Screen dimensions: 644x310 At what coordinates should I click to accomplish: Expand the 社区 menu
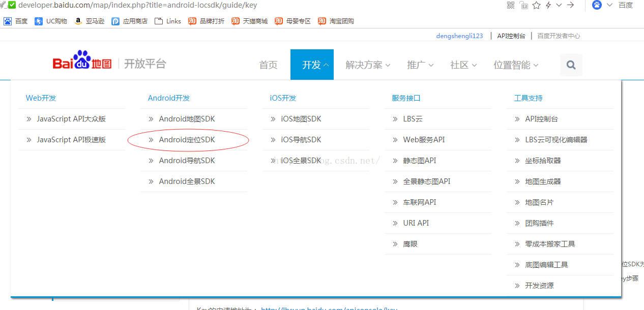point(463,65)
